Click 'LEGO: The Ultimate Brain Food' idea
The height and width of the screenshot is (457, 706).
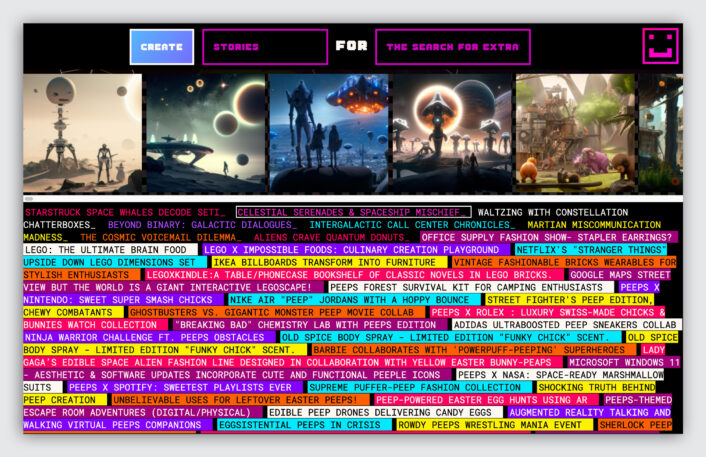point(105,250)
